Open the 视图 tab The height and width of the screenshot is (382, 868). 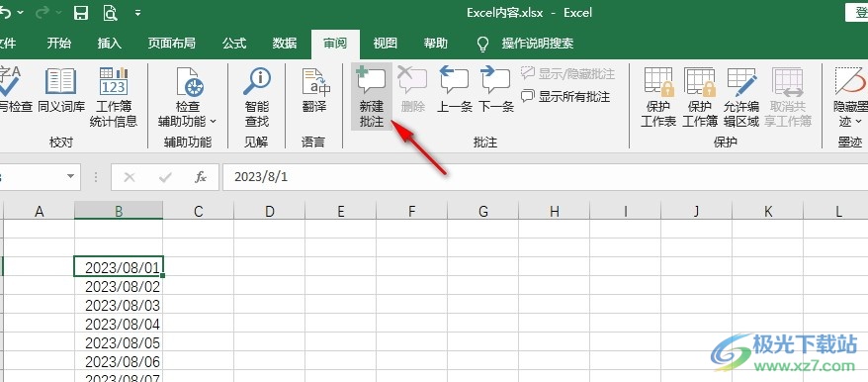coord(386,44)
